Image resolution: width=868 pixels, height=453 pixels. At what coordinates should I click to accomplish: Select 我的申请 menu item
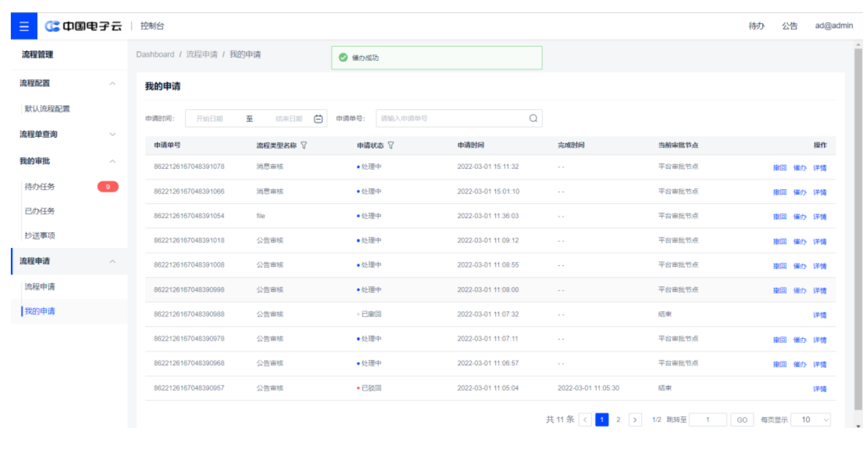point(40,311)
